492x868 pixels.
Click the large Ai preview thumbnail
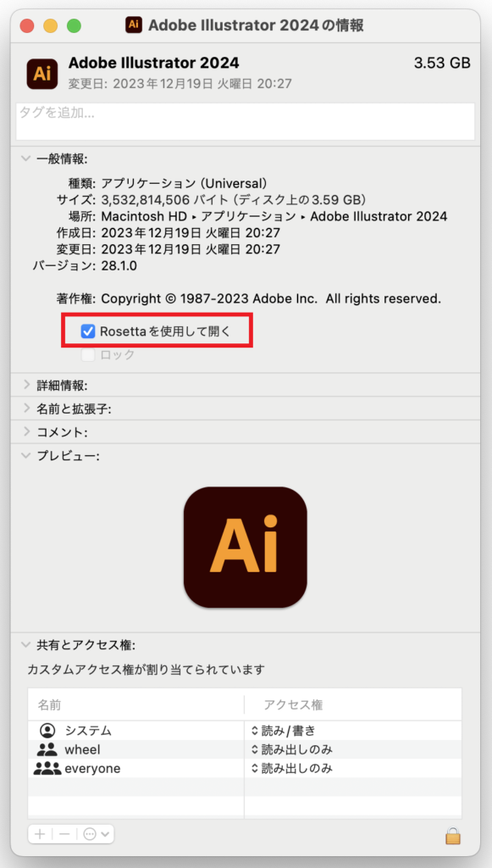[x=246, y=548]
